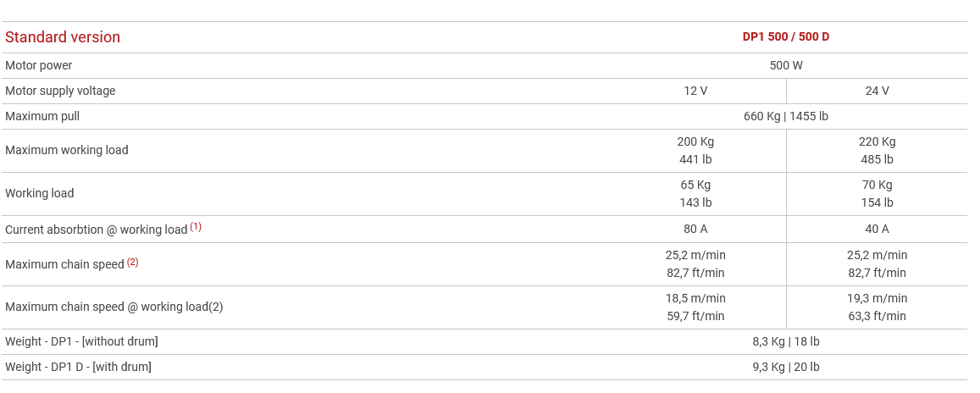The height and width of the screenshot is (393, 980).
Task: Click the "Standard version" table heading
Action: [x=63, y=37]
